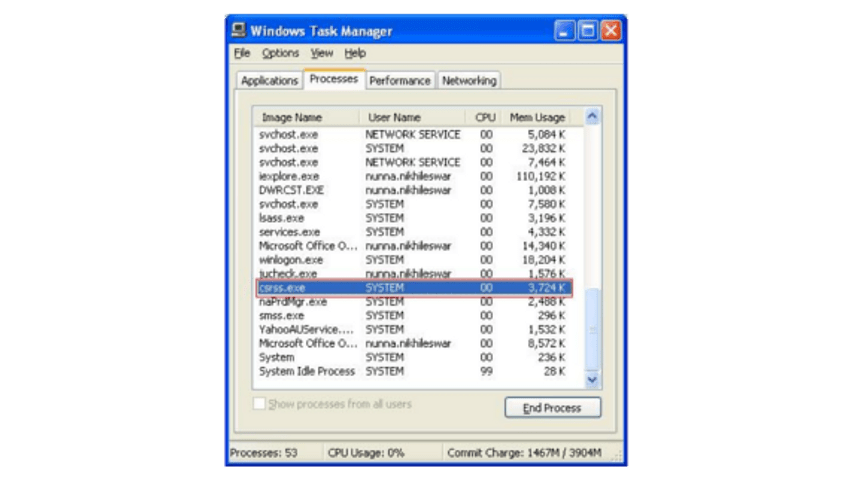Select svchost.exe using 7,580 K
The height and width of the screenshot is (478, 850).
tap(413, 204)
